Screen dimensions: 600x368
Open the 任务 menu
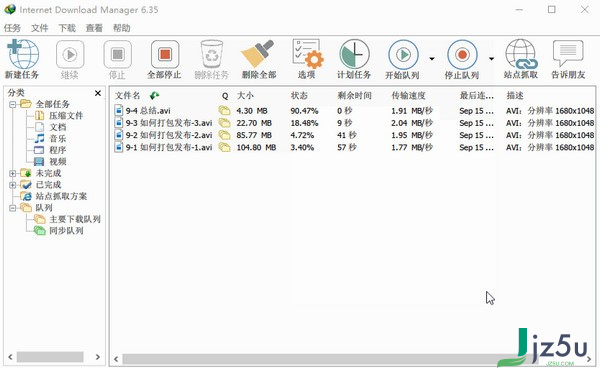point(12,28)
